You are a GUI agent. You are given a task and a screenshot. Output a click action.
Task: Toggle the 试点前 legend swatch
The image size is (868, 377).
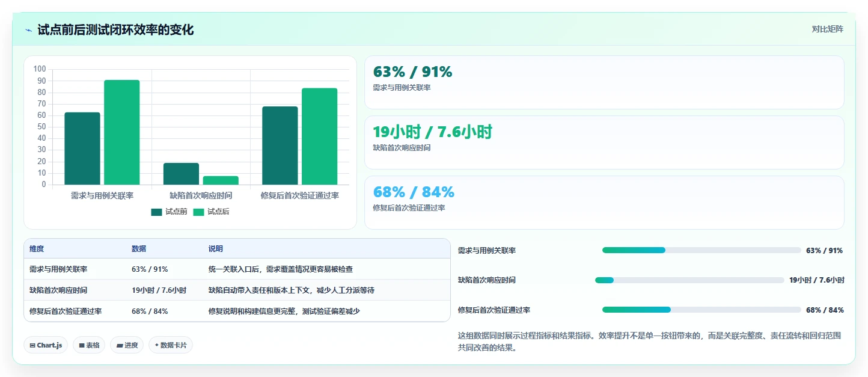click(156, 212)
